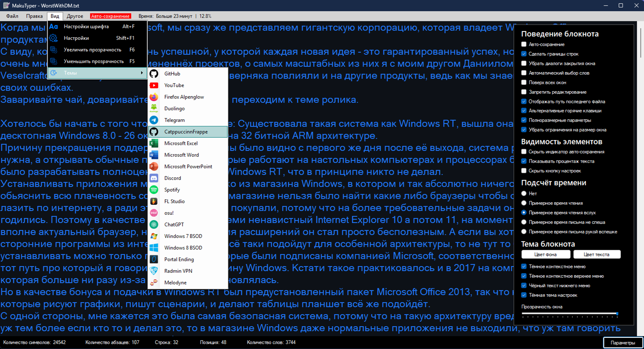Image resolution: width=644 pixels, height=349 pixels.
Task: Toggle Показывать процентаж текста checkbox
Action: 524,161
